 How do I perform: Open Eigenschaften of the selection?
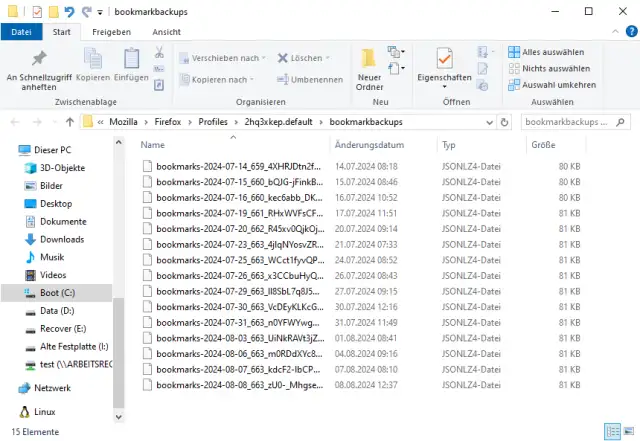[x=444, y=65]
